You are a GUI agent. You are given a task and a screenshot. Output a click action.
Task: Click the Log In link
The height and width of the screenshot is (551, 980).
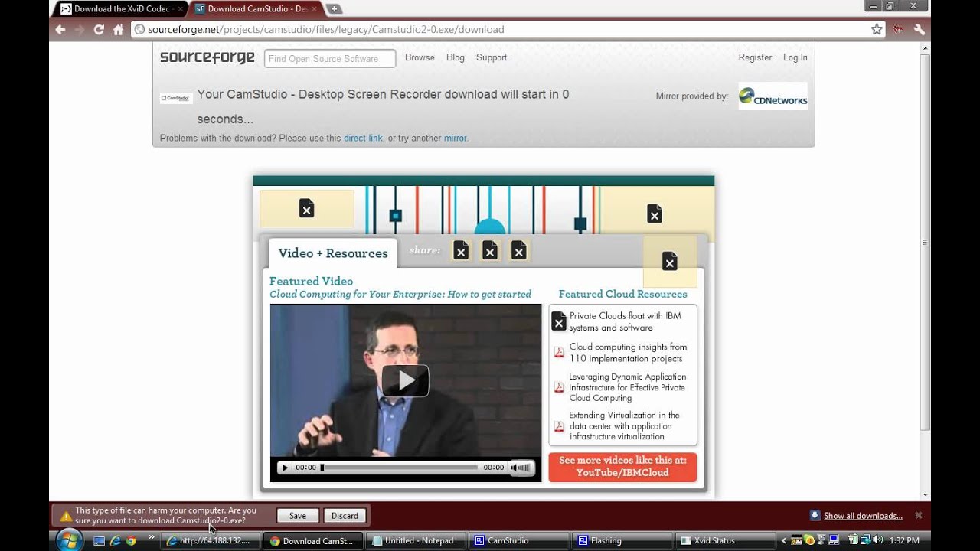(x=795, y=57)
